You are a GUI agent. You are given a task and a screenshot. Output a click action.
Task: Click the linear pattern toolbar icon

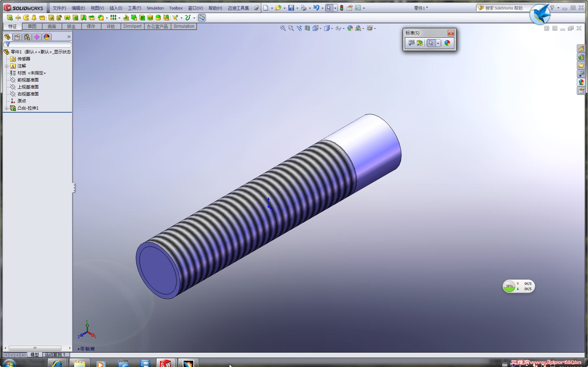[113, 18]
